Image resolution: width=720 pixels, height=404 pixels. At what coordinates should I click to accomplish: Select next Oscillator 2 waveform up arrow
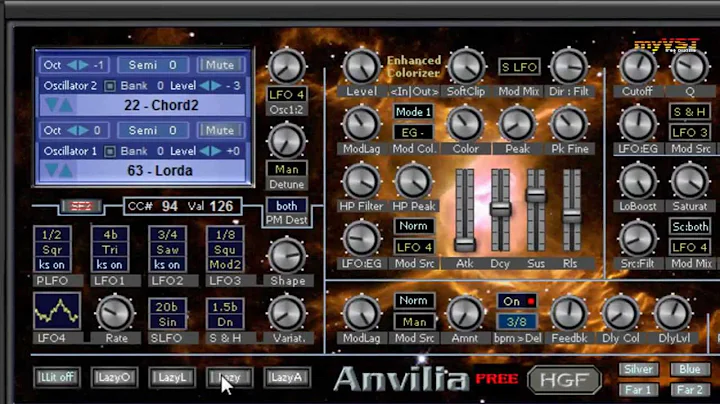[66, 106]
